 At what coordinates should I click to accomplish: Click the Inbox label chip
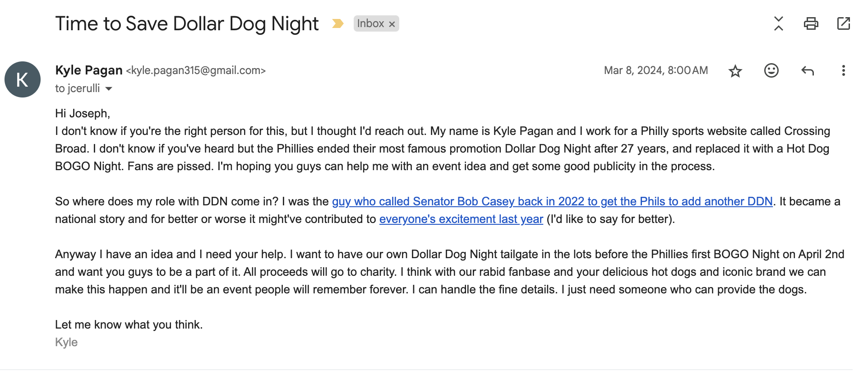point(370,23)
